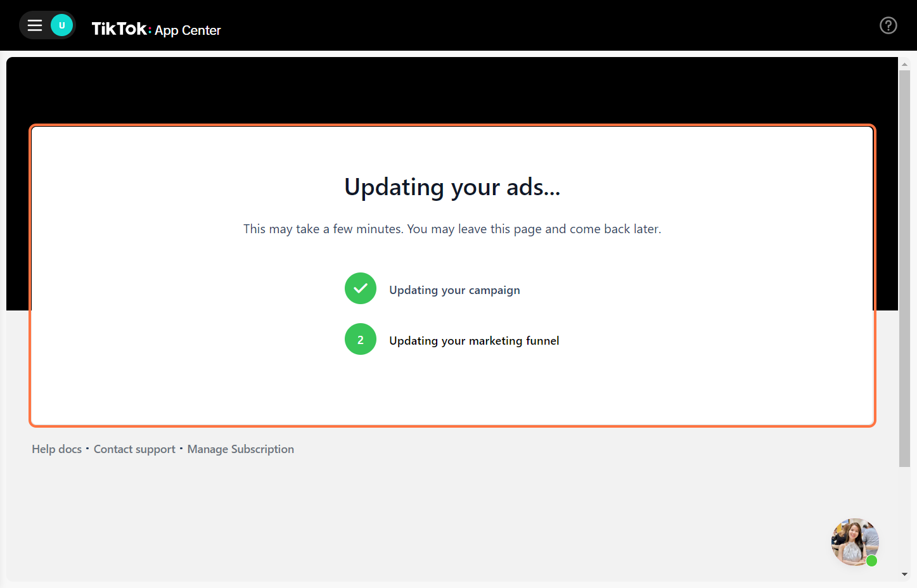Open the Contact support link
This screenshot has width=917, height=588.
[x=134, y=449]
